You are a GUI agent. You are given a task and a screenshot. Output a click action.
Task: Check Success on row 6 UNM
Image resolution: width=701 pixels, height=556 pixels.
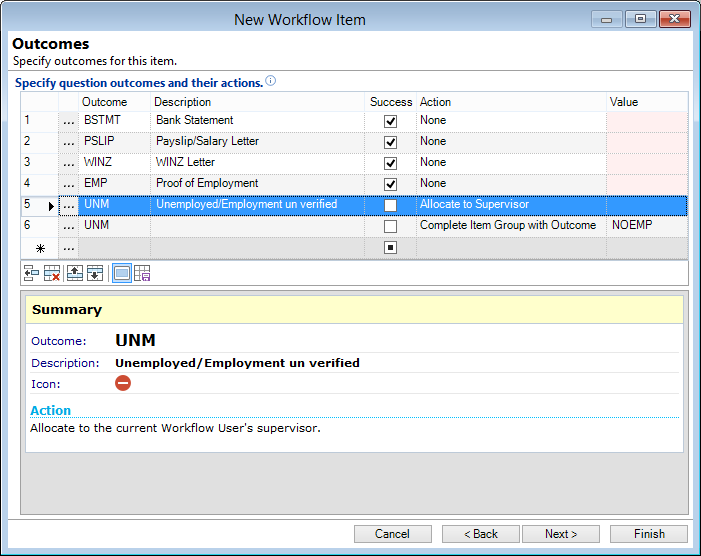click(x=390, y=226)
